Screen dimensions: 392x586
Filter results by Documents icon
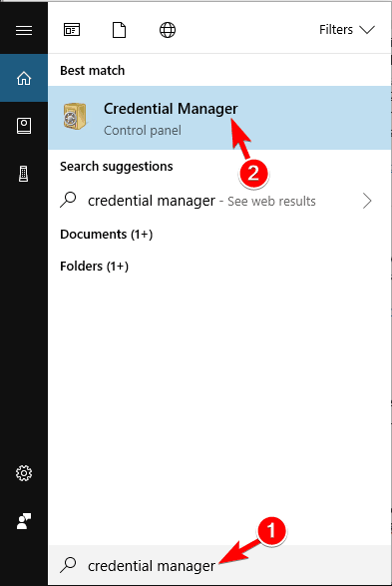(x=119, y=30)
